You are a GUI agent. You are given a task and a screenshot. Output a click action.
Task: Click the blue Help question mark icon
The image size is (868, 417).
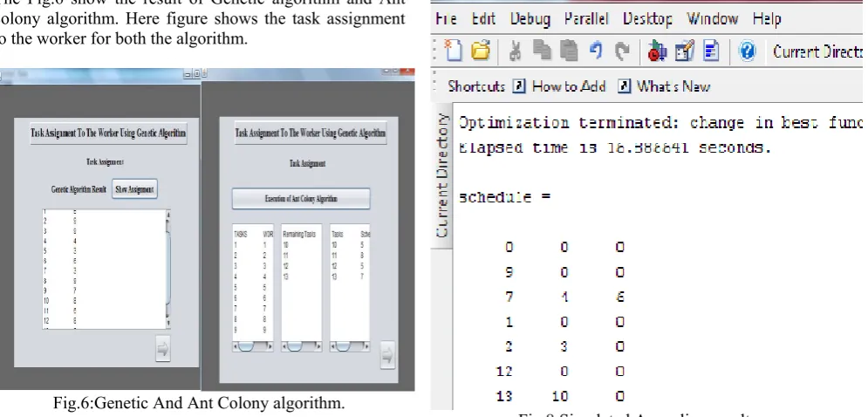[747, 51]
